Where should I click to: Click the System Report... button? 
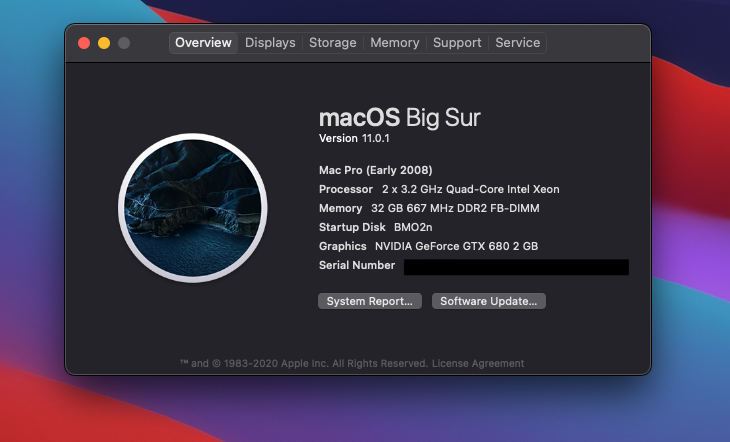(x=370, y=301)
